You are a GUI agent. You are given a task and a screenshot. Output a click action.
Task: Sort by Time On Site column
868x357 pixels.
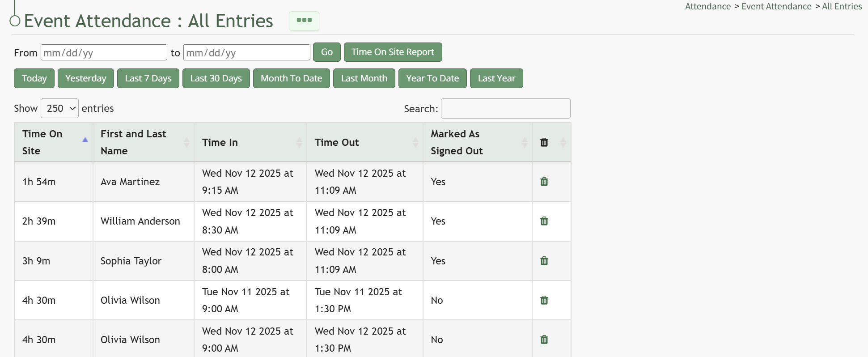click(54, 142)
